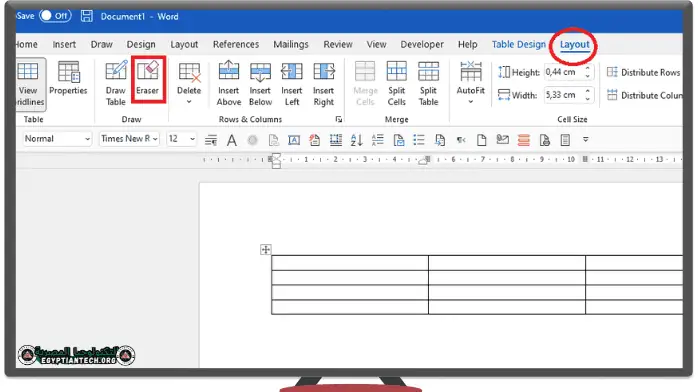
Task: Click the column Width field
Action: tap(563, 95)
